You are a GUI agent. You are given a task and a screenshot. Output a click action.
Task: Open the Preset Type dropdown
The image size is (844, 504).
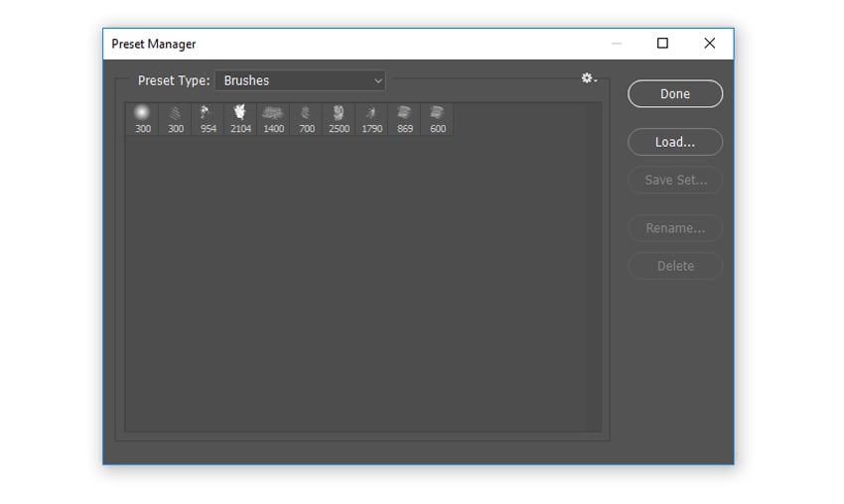point(300,80)
